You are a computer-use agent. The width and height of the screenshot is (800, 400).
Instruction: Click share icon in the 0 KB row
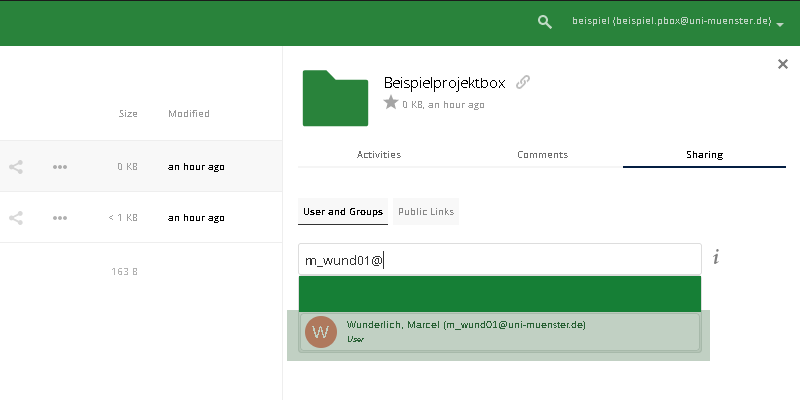coord(16,167)
